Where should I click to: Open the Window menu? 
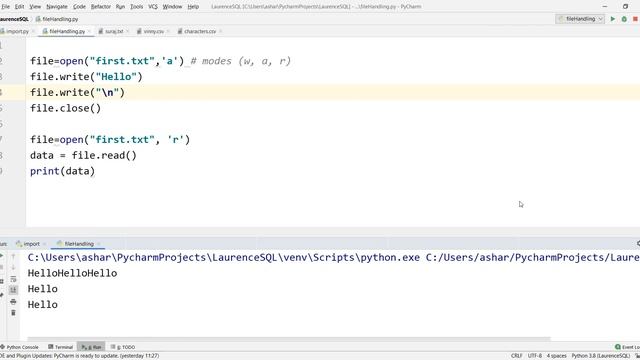(172, 7)
